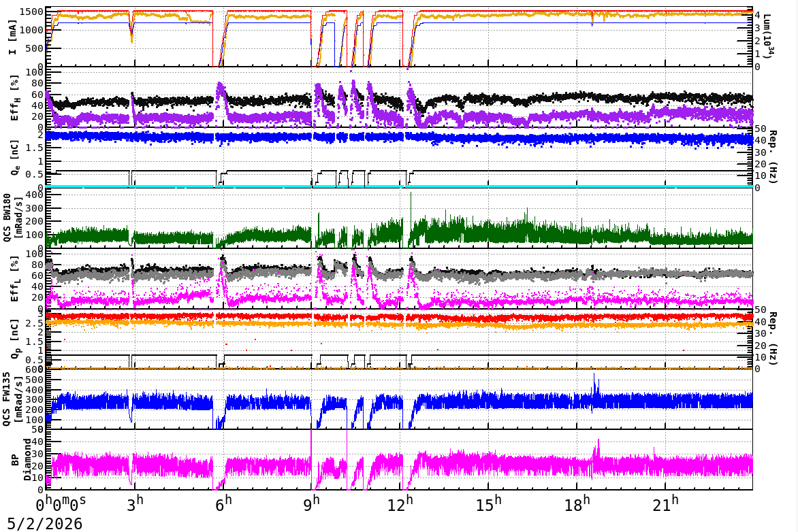
Task: Select the 21h time axis tick label
Action: 666,503
